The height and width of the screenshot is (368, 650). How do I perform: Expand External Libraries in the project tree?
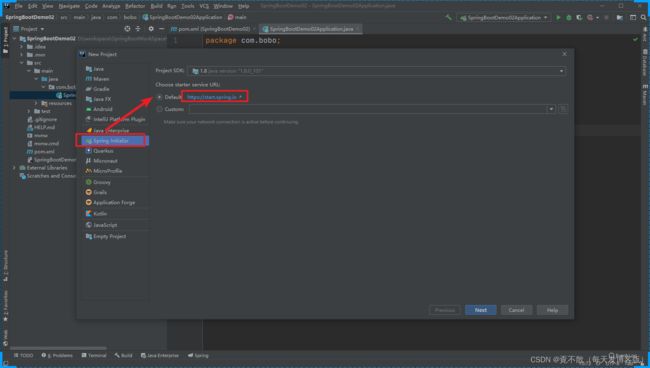[x=14, y=168]
